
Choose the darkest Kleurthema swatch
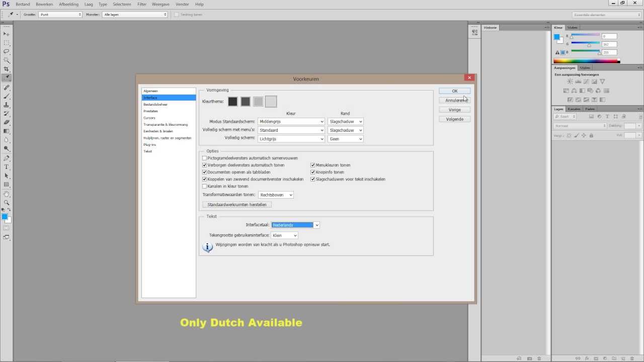[232, 102]
